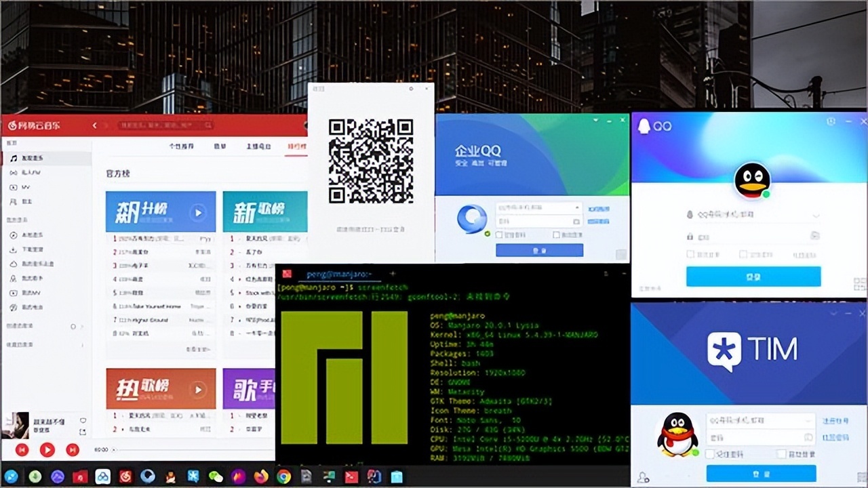Open 朋友 in NetEase Music sidebar
Viewport: 868px width, 488px height.
click(x=45, y=202)
